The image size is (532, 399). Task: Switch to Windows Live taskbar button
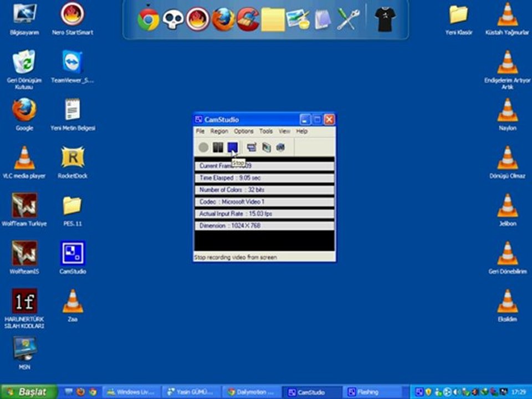tap(132, 392)
